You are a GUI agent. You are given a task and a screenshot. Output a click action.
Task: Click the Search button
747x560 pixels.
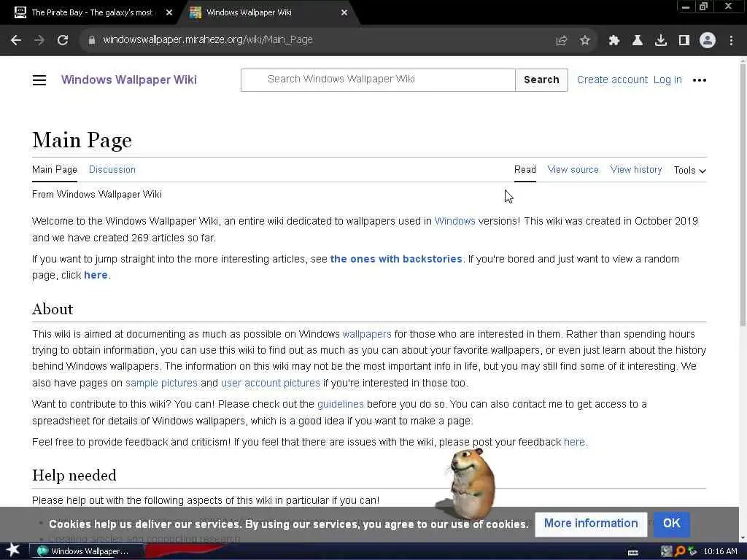click(x=541, y=80)
